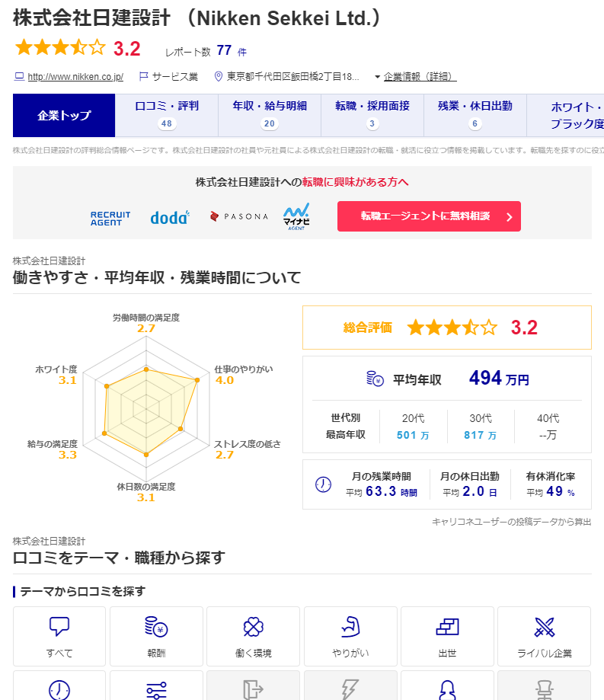604x700 pixels.
Task: Click the clock icon theme card in second row
Action: click(x=59, y=686)
